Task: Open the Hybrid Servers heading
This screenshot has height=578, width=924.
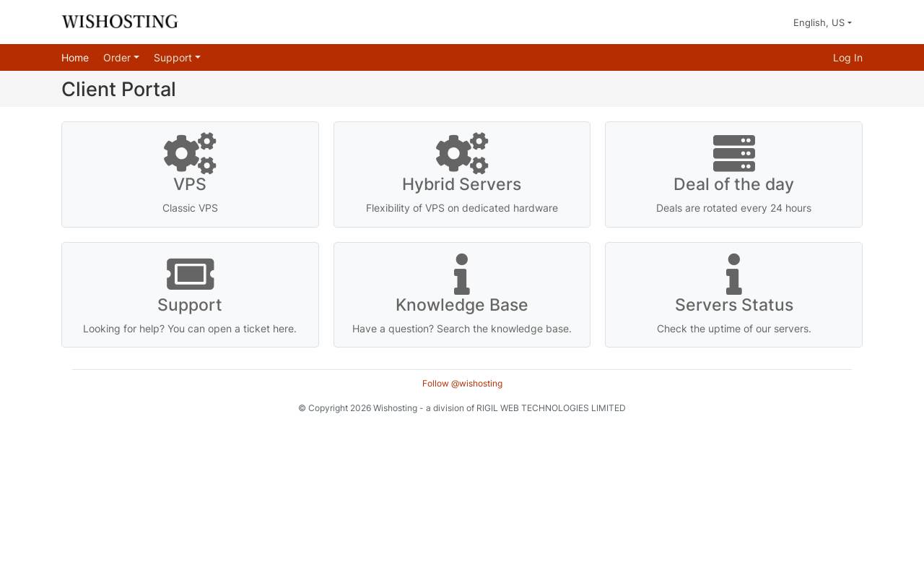Action: click(x=462, y=184)
